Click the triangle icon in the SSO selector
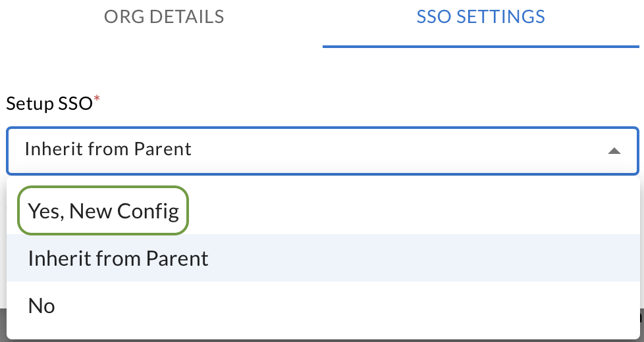The width and height of the screenshot is (644, 342). (x=614, y=151)
